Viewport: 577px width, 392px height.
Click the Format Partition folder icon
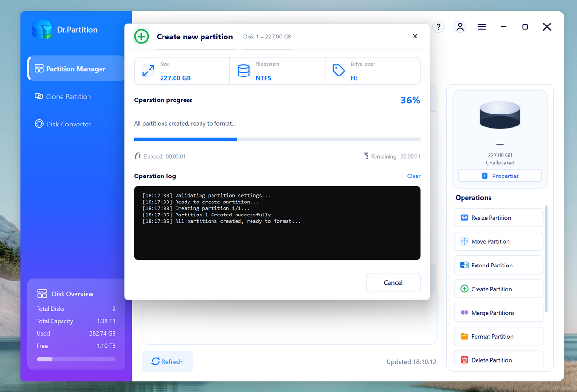[x=464, y=336]
